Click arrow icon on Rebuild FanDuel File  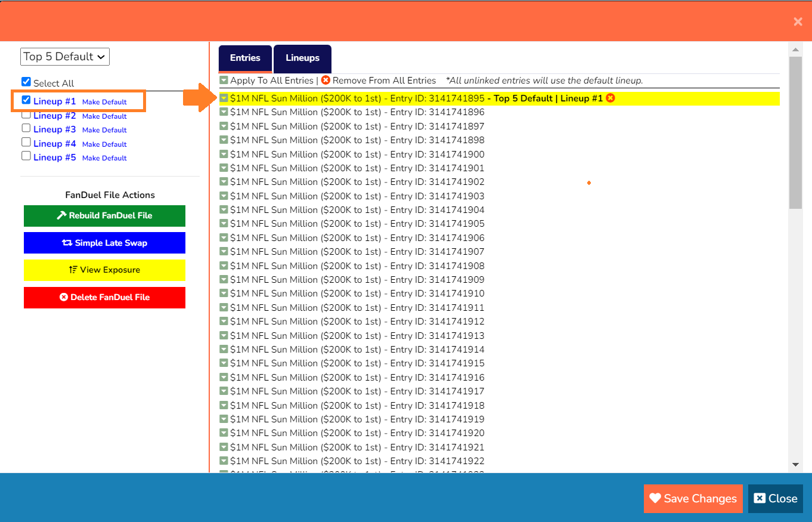(63, 215)
